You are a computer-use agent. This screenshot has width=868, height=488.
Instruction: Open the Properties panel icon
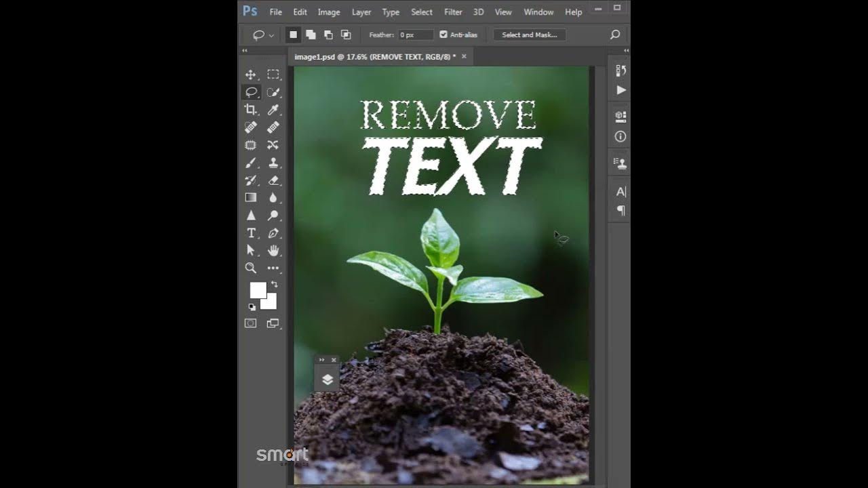(620, 117)
